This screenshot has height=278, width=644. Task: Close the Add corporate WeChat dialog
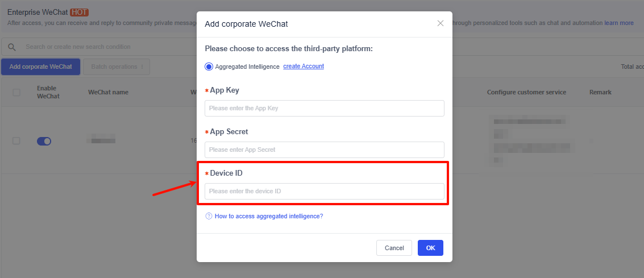(440, 23)
